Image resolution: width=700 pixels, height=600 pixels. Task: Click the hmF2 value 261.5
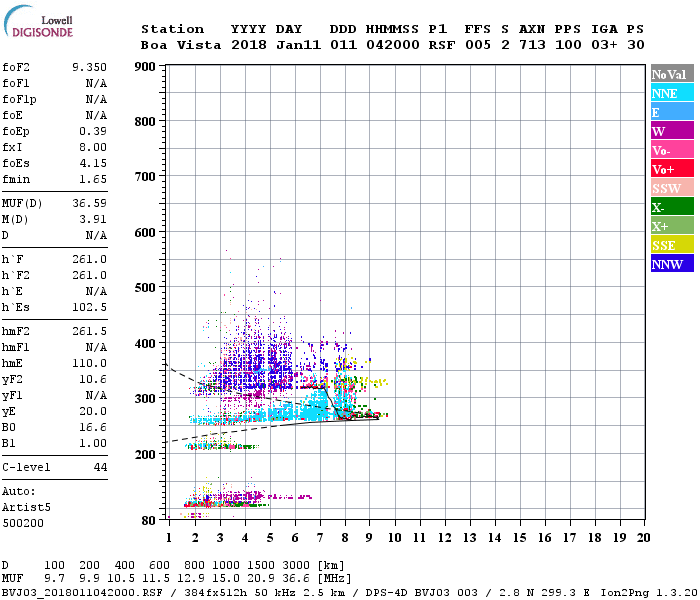89,332
